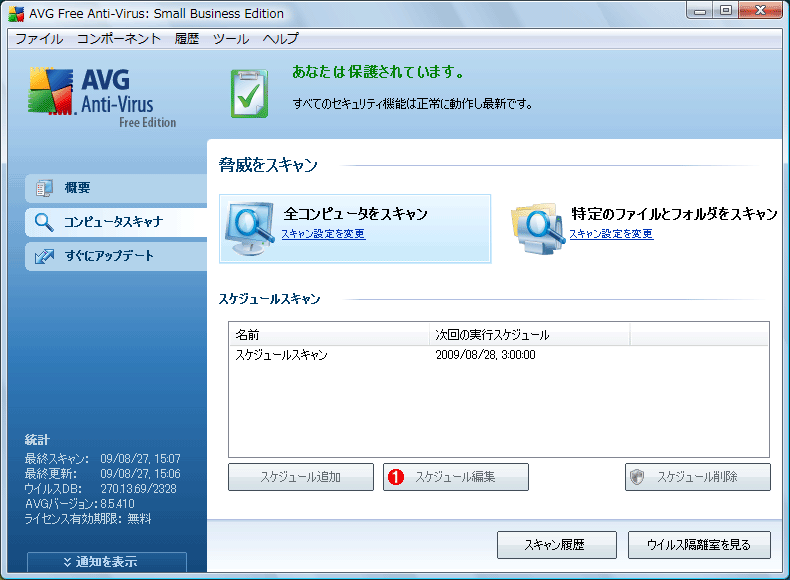Click the スケジュール編集 button
790x580 pixels.
(x=456, y=477)
